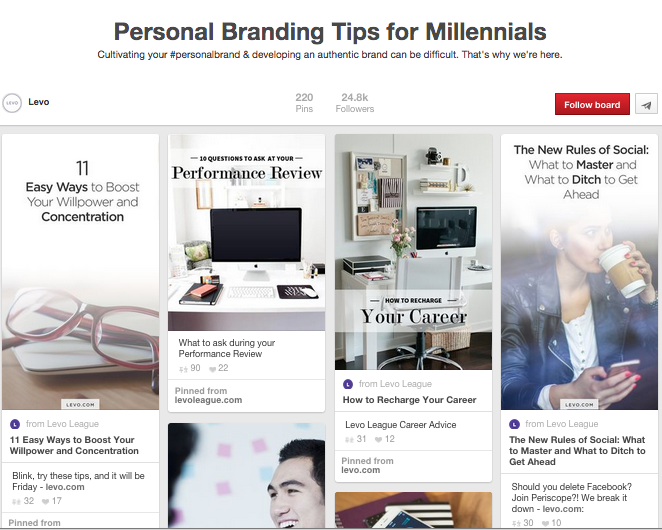The width and height of the screenshot is (662, 530).
Task: Click the Follow board button
Action: tap(592, 104)
